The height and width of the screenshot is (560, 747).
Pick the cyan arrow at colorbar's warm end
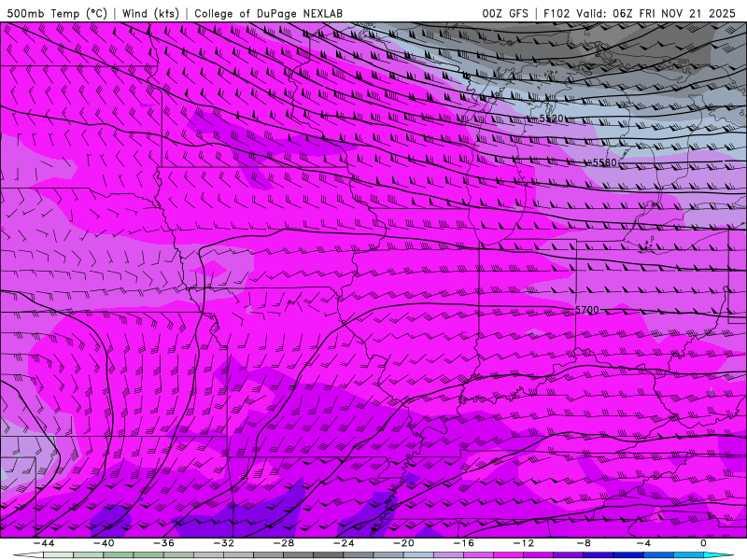[x=717, y=554]
